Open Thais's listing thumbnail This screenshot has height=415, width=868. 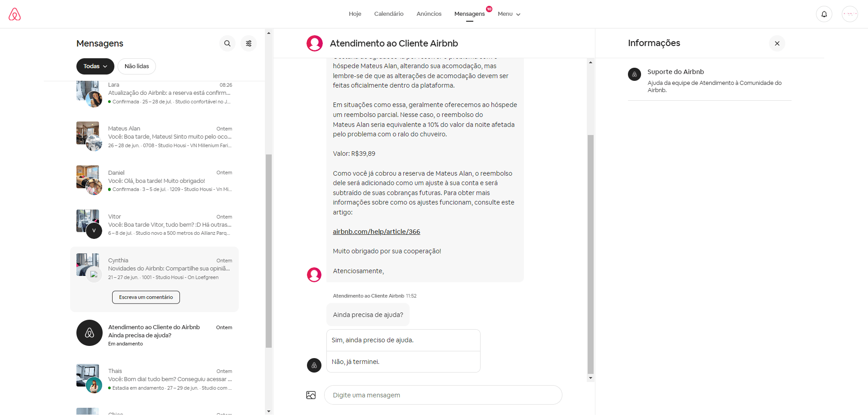click(87, 375)
